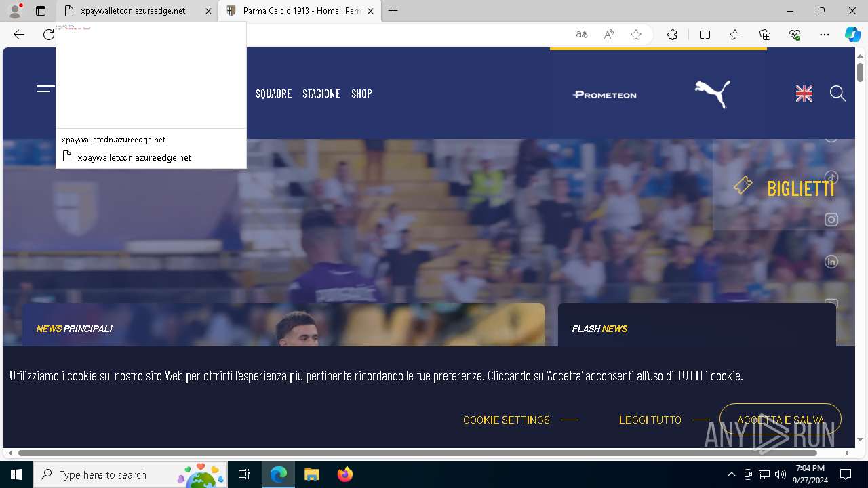868x488 pixels.
Task: Add this page to favorites
Action: click(x=636, y=35)
